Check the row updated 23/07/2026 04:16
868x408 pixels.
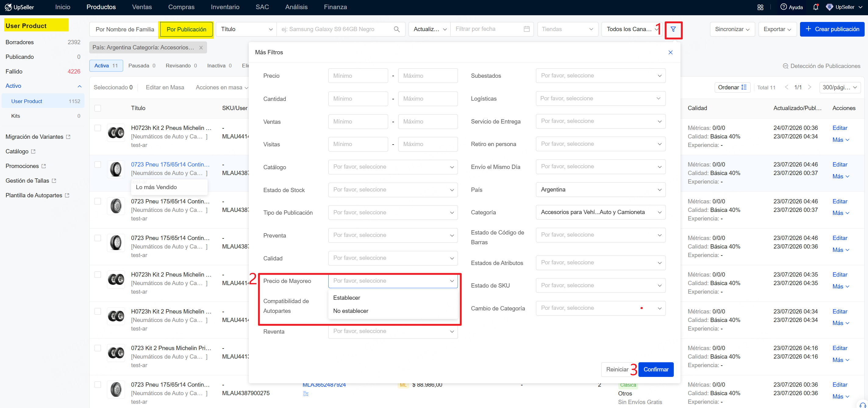coord(98,348)
